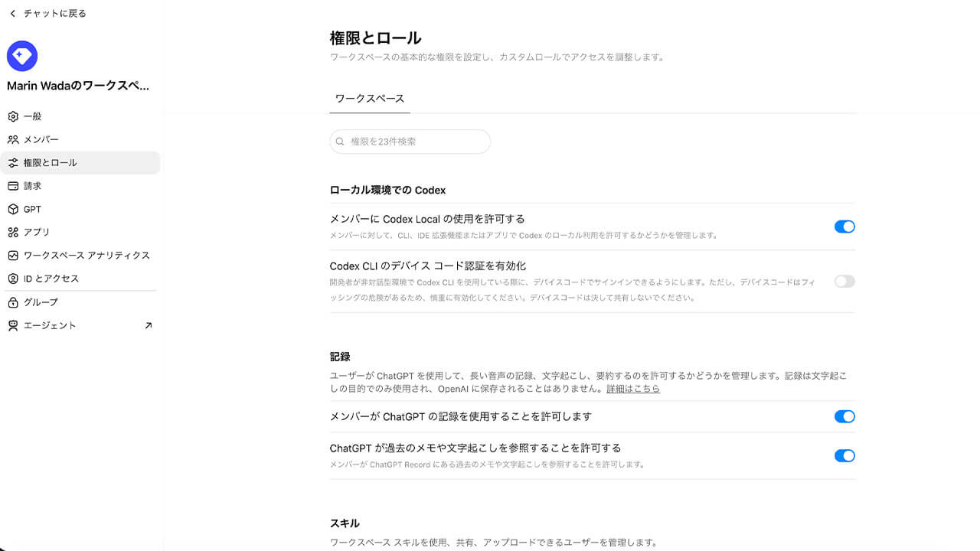The width and height of the screenshot is (980, 551).
Task: Open アプリ section in sidebar
Action: pyautogui.click(x=80, y=232)
